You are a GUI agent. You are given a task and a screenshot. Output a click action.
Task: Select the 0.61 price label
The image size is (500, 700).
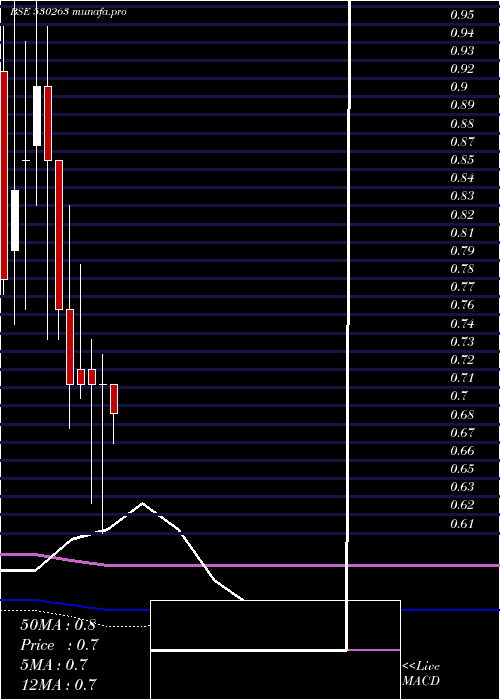click(462, 524)
